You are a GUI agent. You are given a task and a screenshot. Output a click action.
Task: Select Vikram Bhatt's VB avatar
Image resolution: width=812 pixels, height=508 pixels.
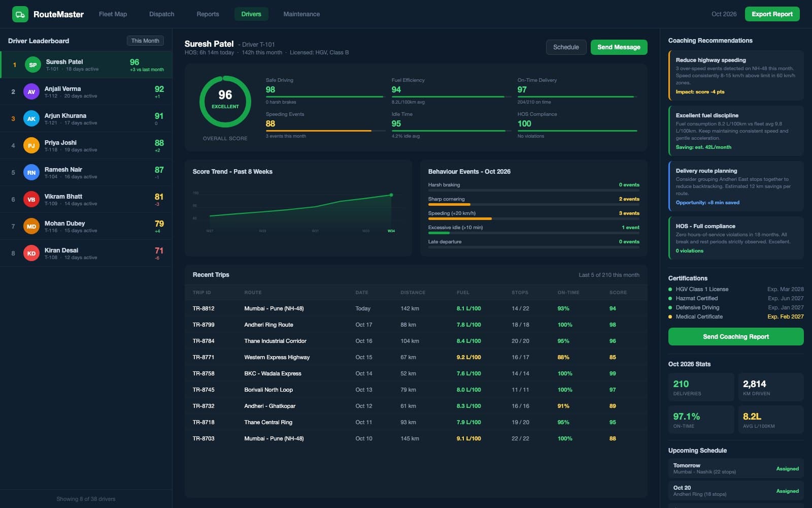pos(31,200)
